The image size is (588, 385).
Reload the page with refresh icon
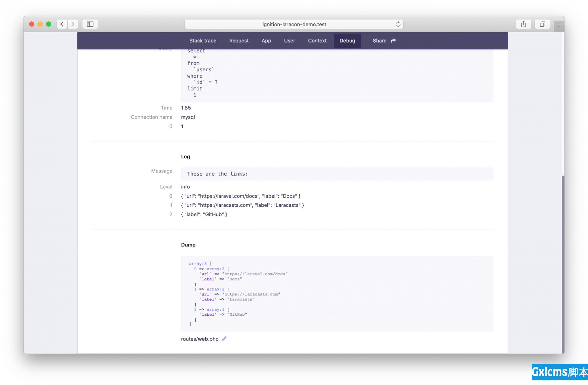pos(398,24)
